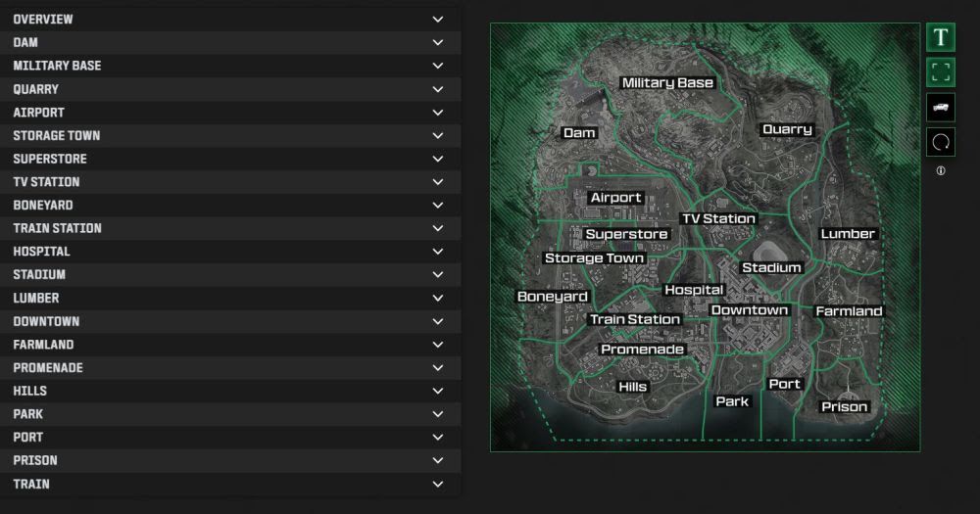Expand the Stadium section chevron
Viewport: 980px width, 514px height.
(x=438, y=274)
